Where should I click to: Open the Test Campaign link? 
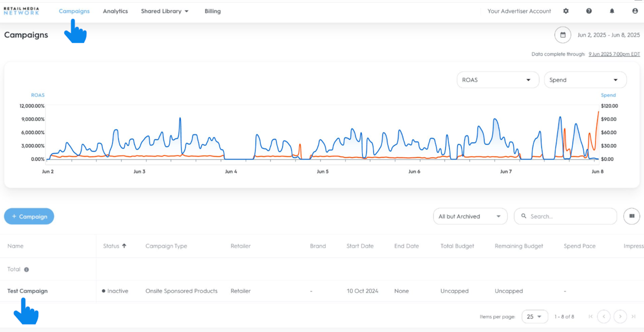click(x=28, y=291)
